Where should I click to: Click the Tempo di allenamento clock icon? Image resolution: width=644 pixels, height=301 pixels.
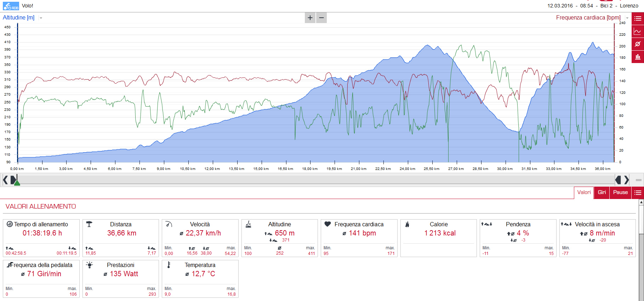point(10,224)
